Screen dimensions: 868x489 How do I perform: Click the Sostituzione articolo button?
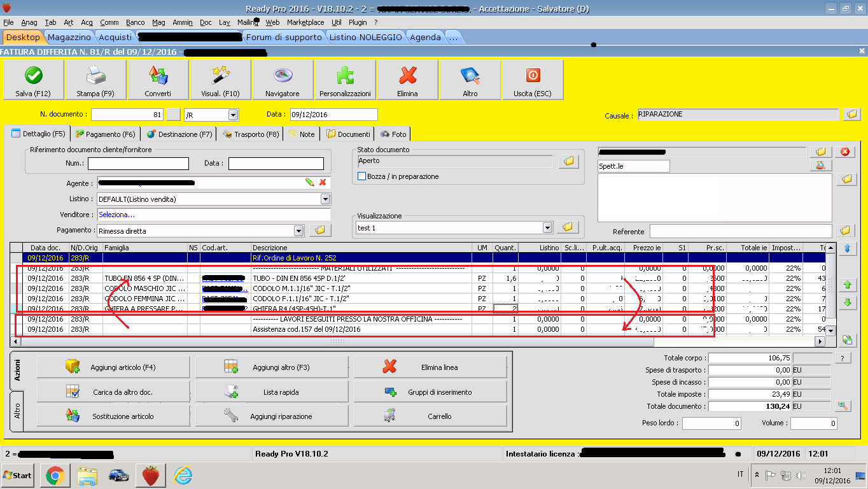113,416
